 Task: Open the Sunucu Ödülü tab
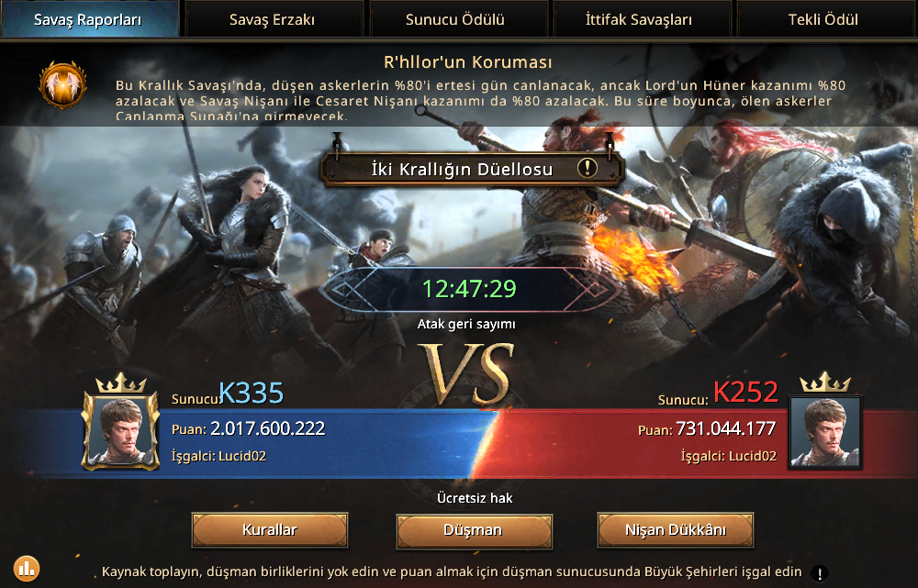pyautogui.click(x=455, y=19)
